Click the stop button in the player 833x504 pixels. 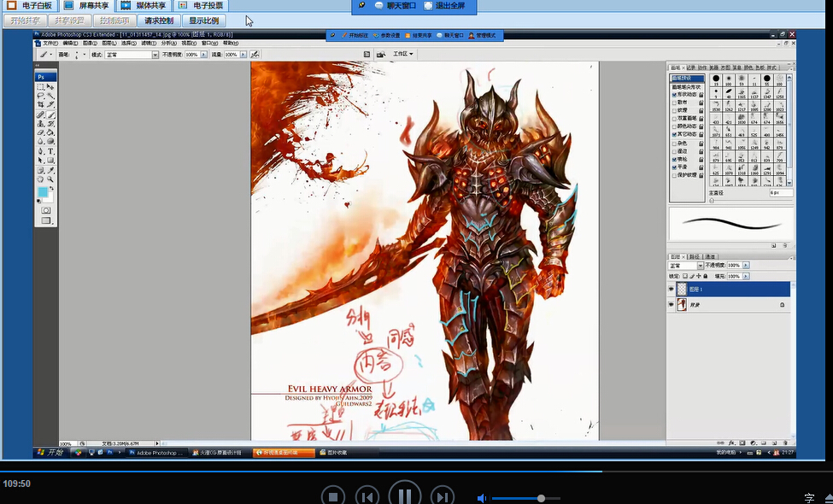pos(332,496)
